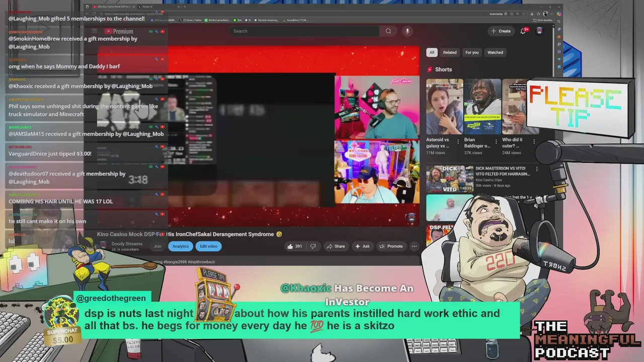Click the main video player area
The width and height of the screenshot is (644, 362).
coord(258,137)
